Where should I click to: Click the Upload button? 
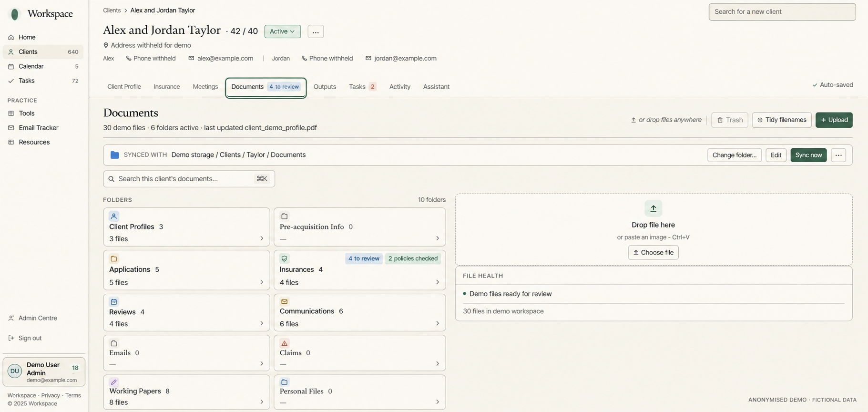[x=834, y=120]
